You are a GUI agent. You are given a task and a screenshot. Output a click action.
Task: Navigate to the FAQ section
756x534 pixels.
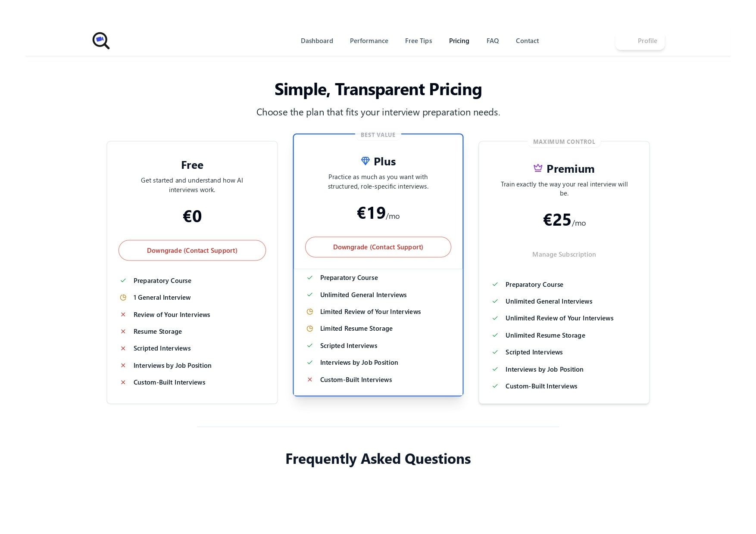493,40
